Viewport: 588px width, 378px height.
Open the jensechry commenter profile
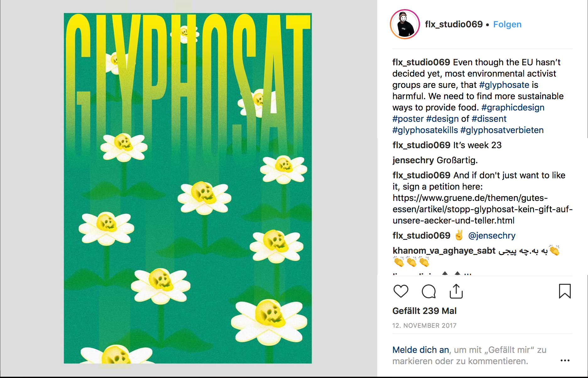[413, 160]
